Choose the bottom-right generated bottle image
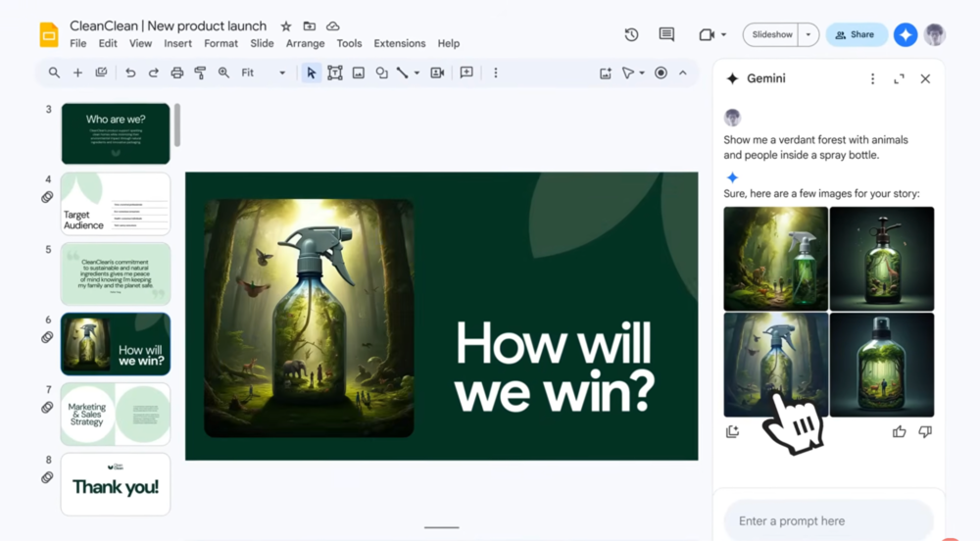 click(882, 365)
